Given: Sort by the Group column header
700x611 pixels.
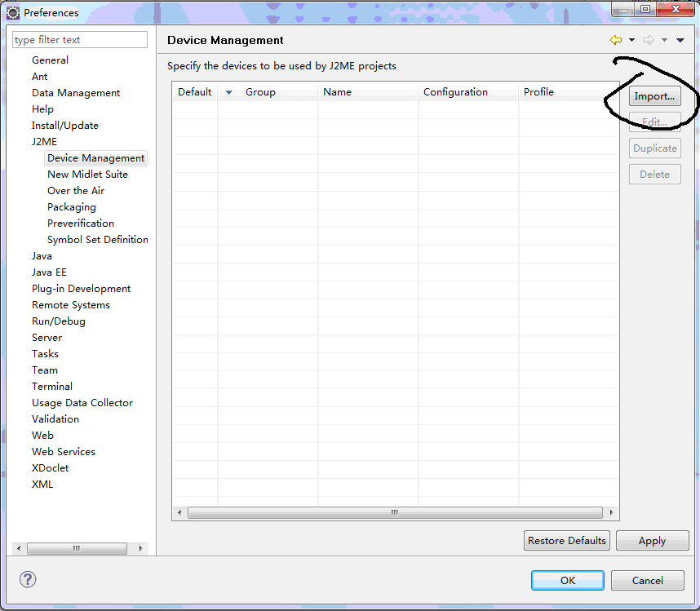Looking at the screenshot, I should coord(268,92).
